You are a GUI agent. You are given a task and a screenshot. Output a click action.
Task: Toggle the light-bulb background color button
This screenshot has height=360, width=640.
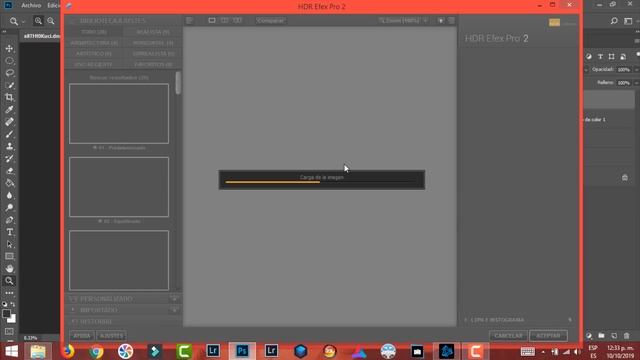[441, 20]
